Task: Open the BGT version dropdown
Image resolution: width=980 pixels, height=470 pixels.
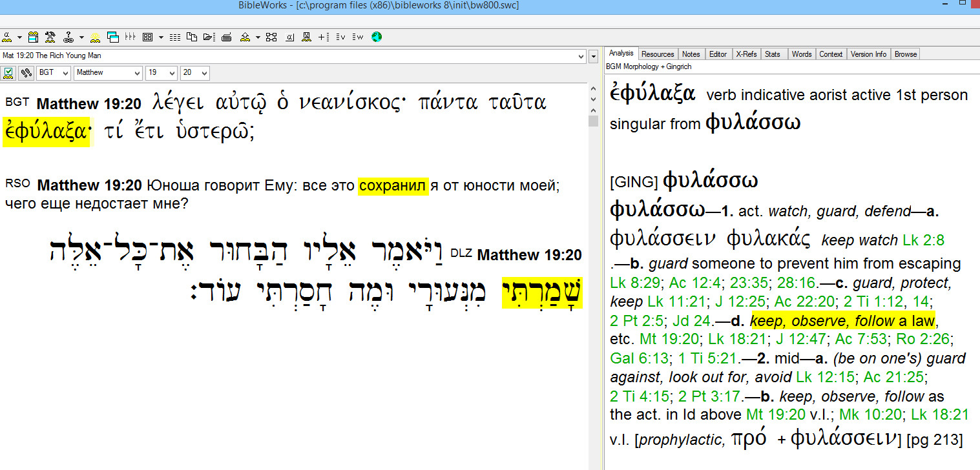Action: pos(54,73)
